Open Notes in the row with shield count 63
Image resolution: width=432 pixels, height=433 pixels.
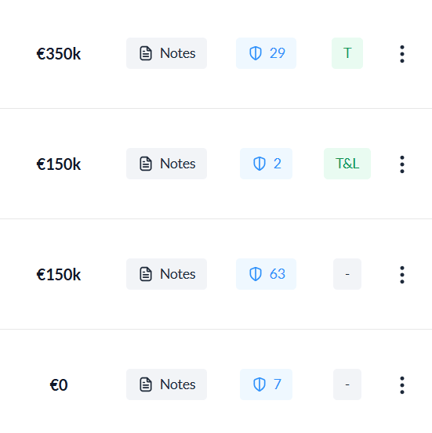(166, 274)
